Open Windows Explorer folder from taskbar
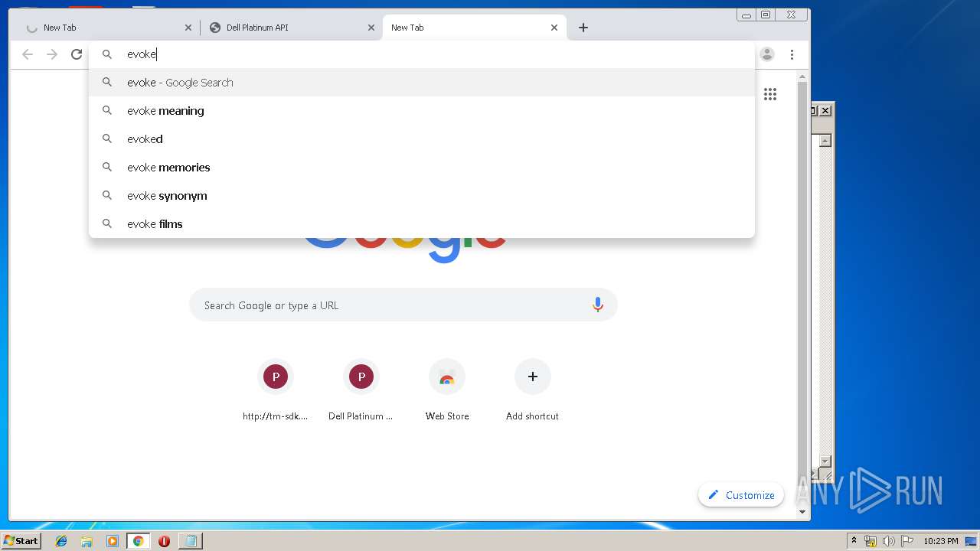 [87, 541]
